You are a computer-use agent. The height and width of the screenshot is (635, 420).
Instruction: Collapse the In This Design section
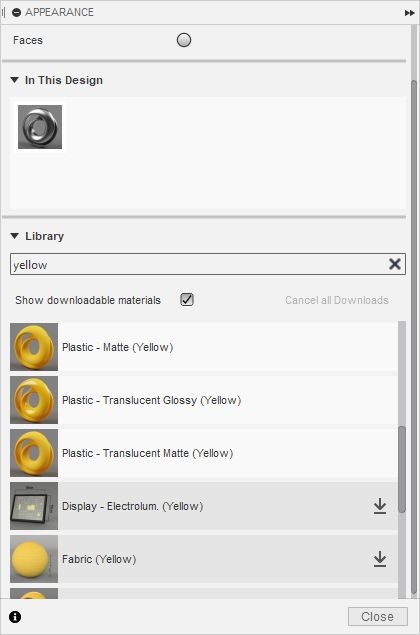[x=15, y=80]
